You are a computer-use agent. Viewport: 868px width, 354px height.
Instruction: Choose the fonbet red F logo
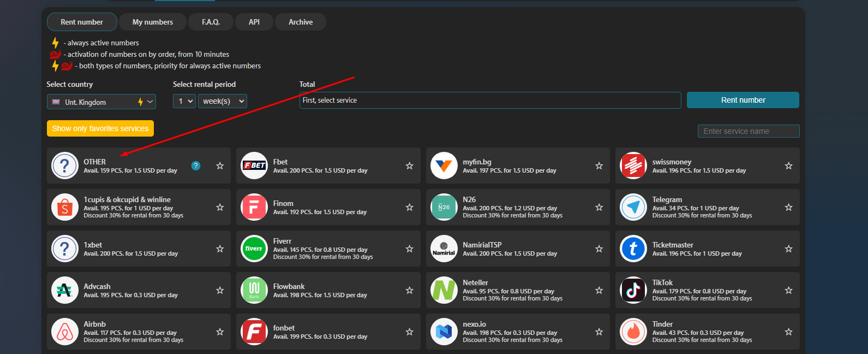pos(254,332)
